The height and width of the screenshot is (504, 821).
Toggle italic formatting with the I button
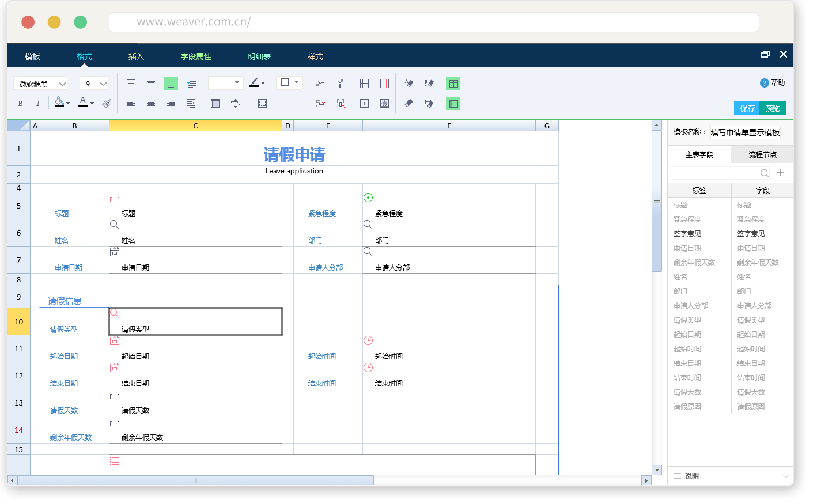point(38,104)
